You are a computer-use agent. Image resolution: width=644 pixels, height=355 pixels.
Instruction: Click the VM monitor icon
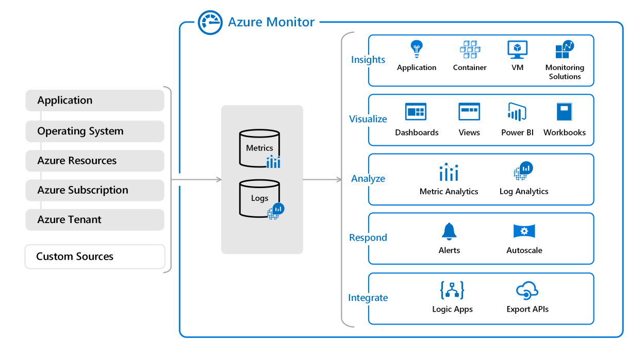tap(517, 49)
